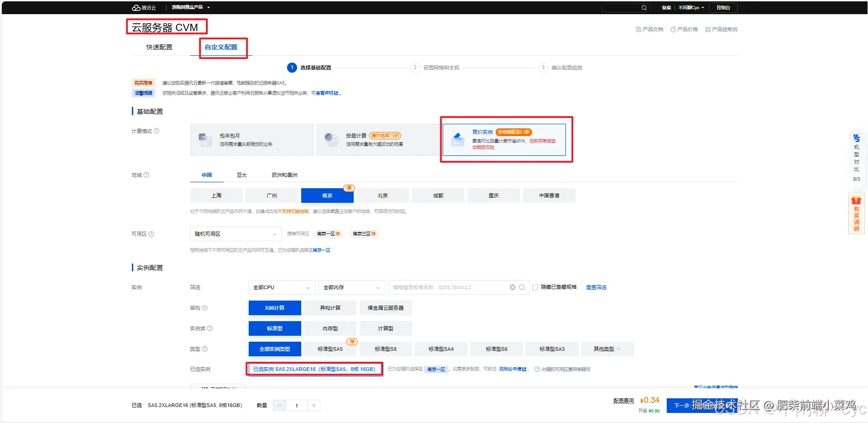
Task: Select 欧洲和美洲 region group tab
Action: point(284,175)
